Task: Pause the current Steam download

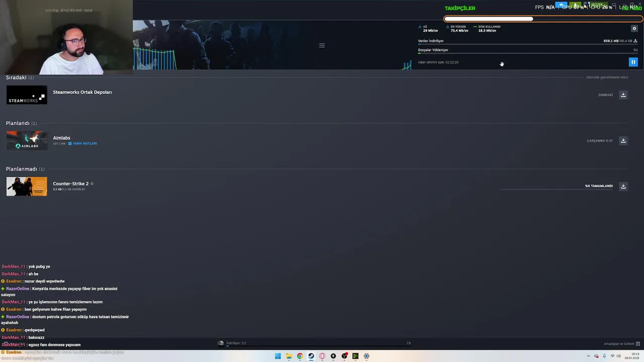Action: tap(633, 62)
